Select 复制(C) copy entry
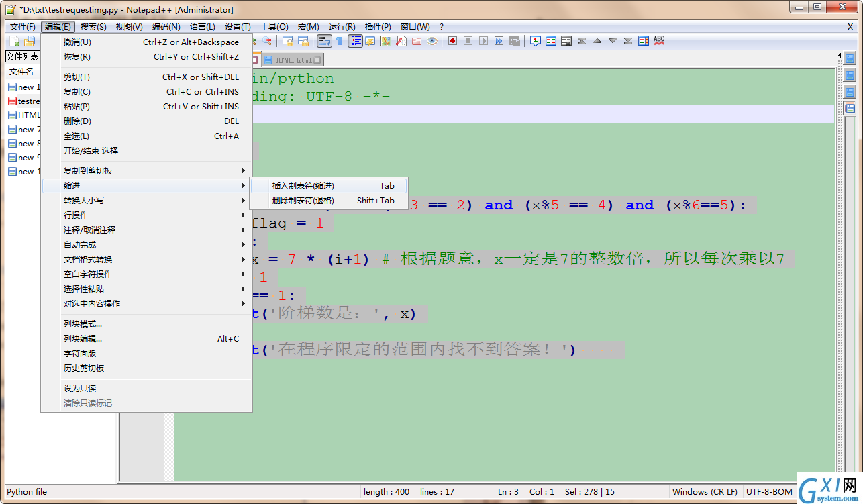The height and width of the screenshot is (504, 863). 146,92
